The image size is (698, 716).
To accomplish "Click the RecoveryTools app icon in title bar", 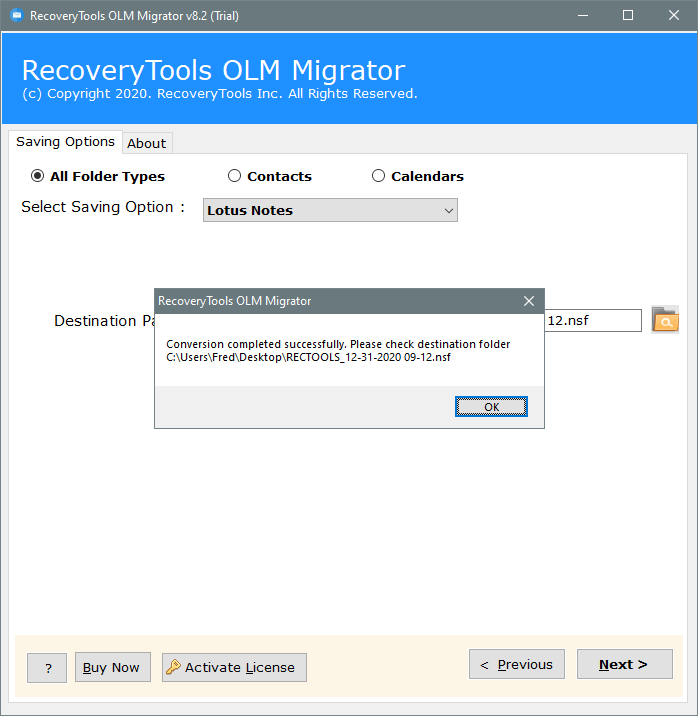I will pos(17,16).
